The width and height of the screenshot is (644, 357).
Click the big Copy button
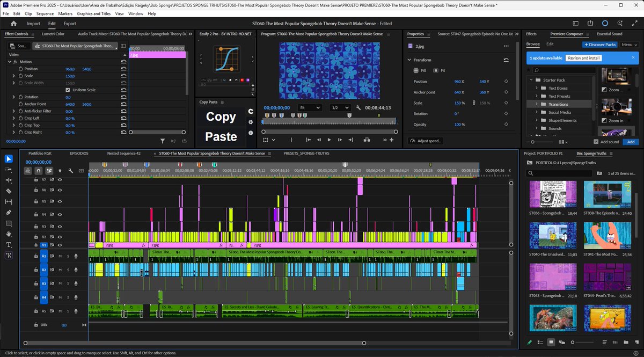click(x=221, y=116)
